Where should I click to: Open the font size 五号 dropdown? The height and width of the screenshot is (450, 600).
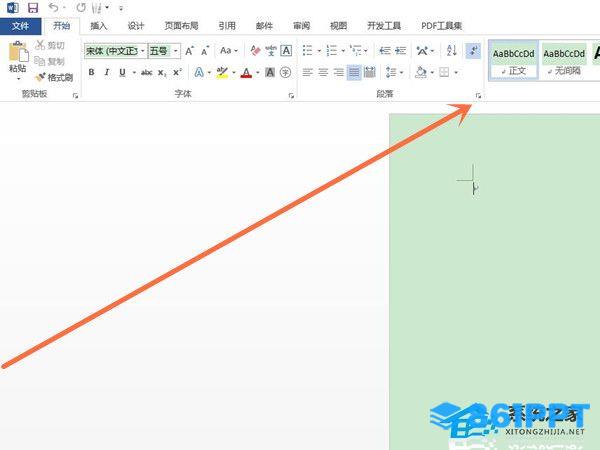[164, 51]
